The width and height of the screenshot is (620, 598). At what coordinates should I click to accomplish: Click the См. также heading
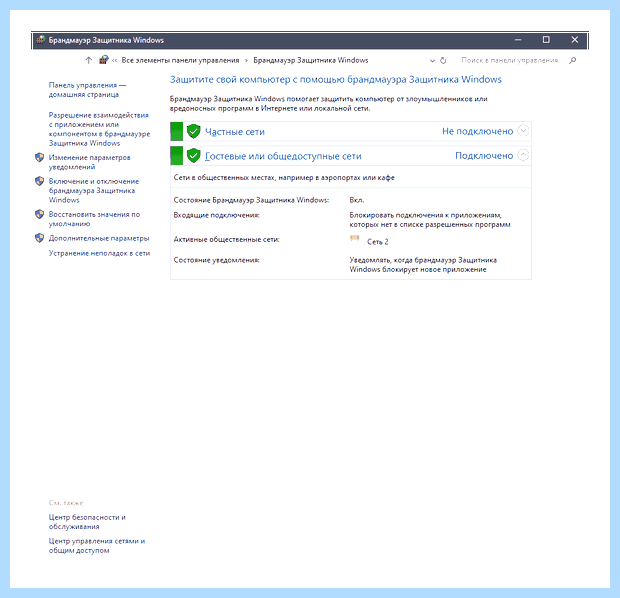[x=66, y=503]
